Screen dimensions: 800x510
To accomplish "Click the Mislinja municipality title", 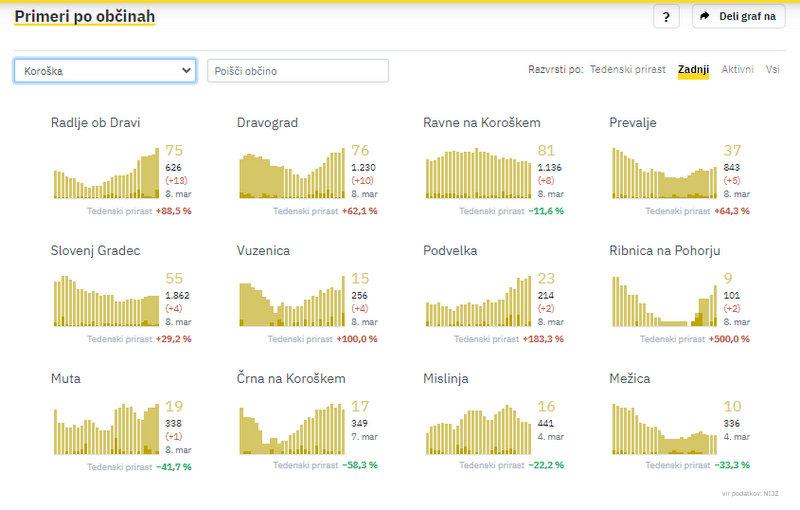I will point(447,379).
